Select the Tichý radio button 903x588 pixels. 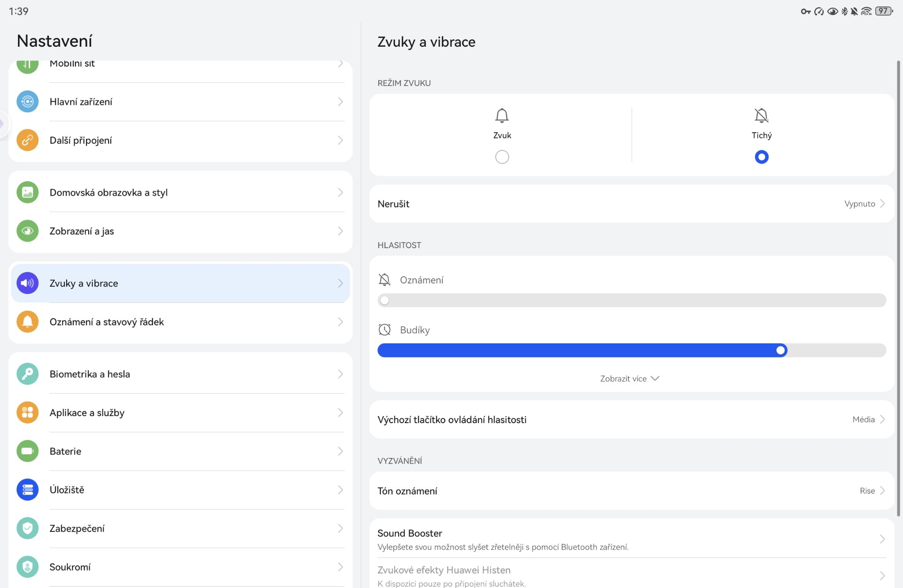pyautogui.click(x=761, y=157)
